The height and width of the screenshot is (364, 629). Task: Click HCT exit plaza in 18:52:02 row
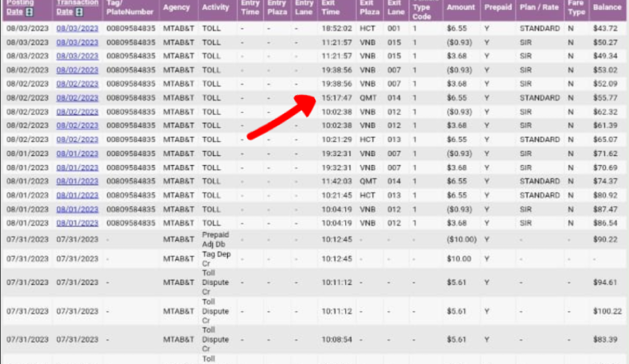click(367, 29)
